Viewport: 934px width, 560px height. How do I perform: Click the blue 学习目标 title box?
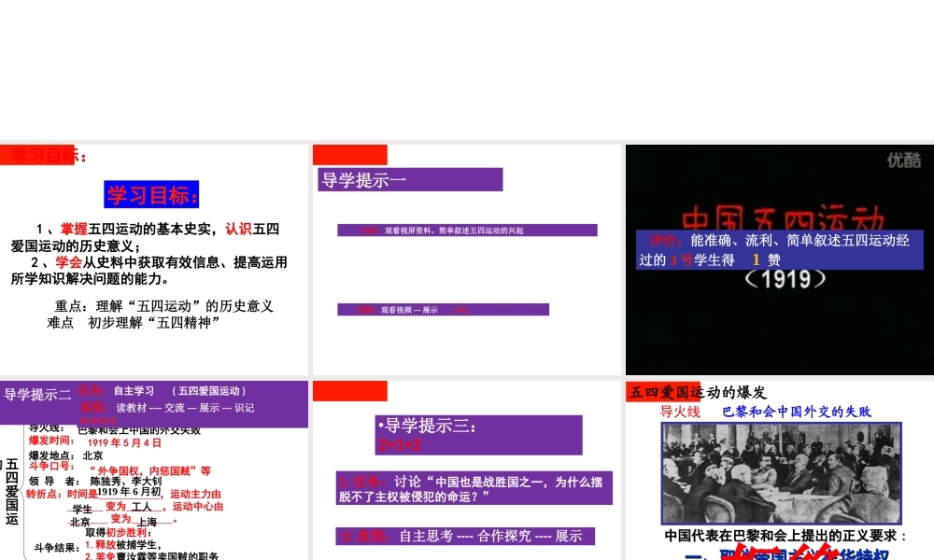click(x=151, y=195)
